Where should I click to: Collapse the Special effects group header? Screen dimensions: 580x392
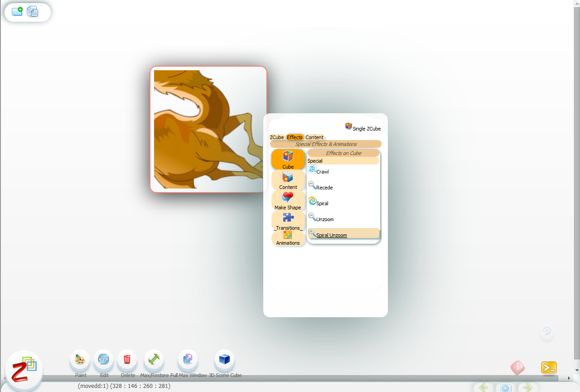point(343,161)
